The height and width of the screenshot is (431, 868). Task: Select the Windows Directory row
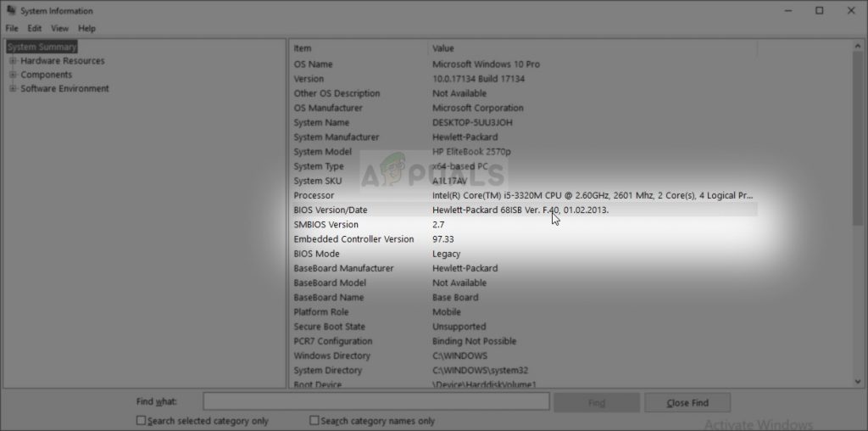click(x=523, y=355)
